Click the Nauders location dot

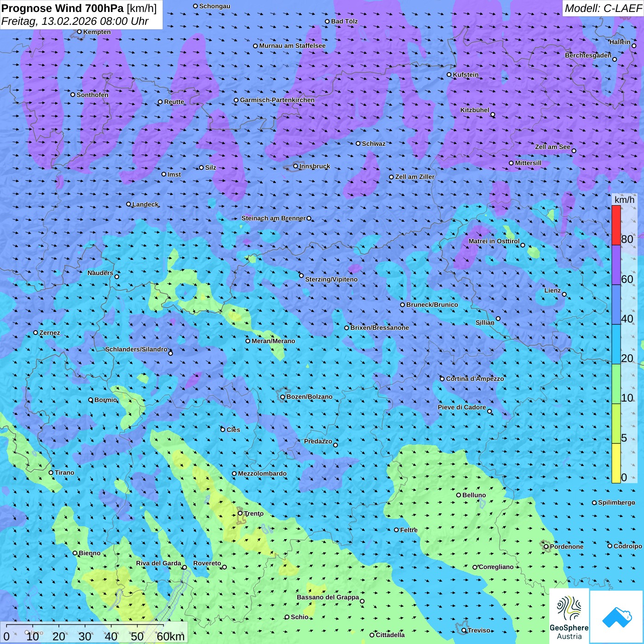(117, 276)
